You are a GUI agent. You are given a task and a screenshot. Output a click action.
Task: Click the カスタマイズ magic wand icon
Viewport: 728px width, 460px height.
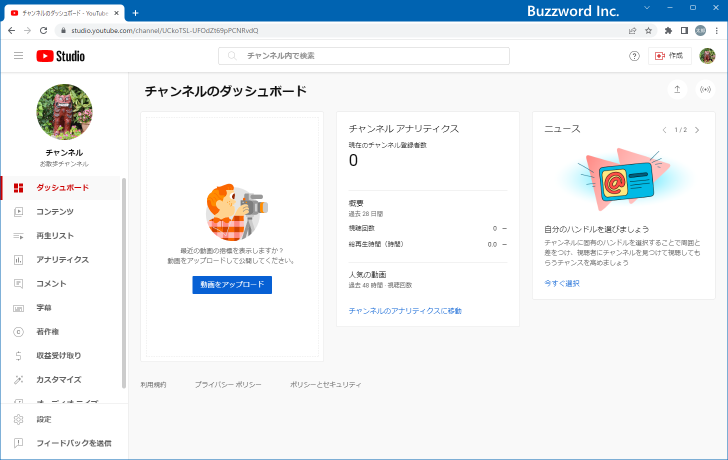tap(19, 380)
